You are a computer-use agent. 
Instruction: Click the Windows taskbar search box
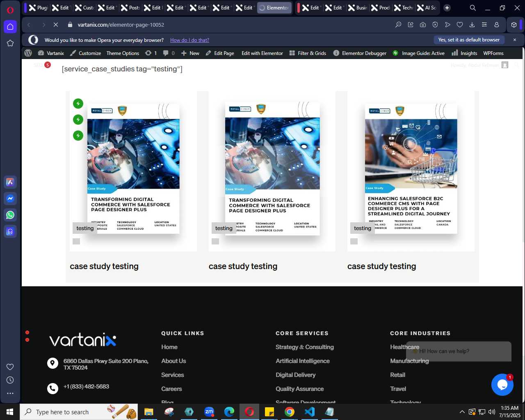tap(79, 412)
